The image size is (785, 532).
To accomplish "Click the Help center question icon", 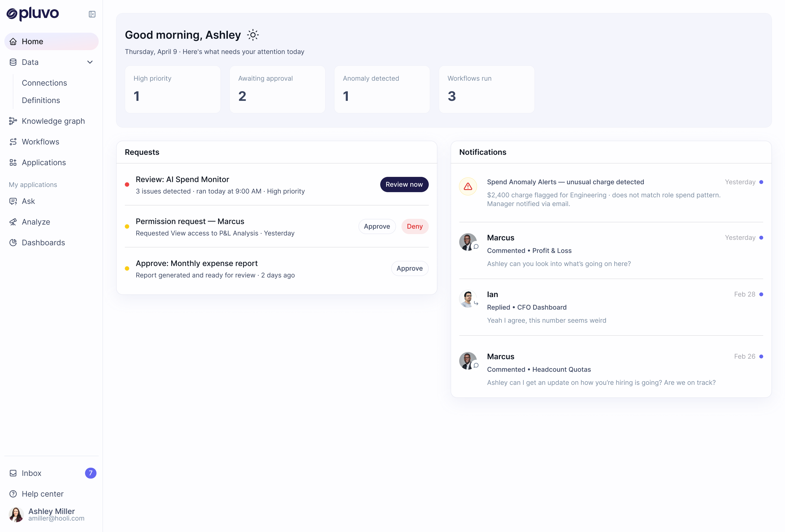I will [13, 494].
